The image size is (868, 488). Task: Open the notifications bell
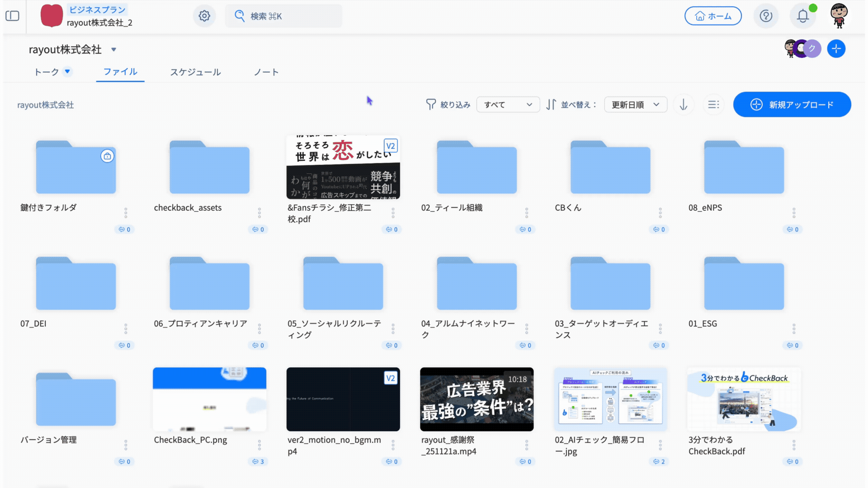802,16
